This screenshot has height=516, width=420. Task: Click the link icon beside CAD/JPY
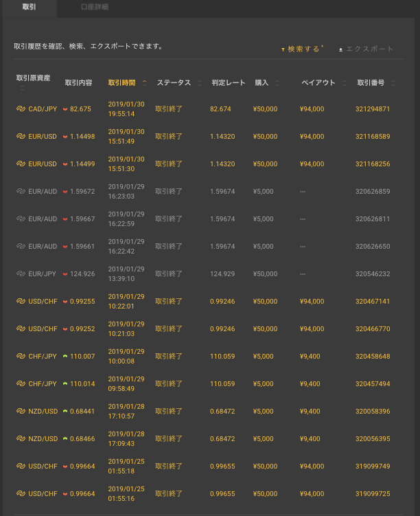tap(21, 109)
